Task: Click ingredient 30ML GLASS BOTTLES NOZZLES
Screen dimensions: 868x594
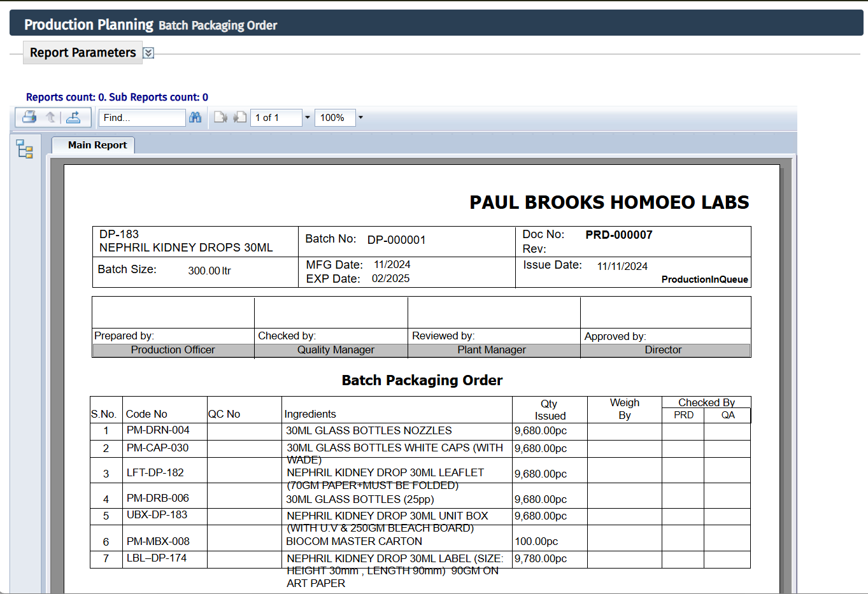Action: point(369,431)
